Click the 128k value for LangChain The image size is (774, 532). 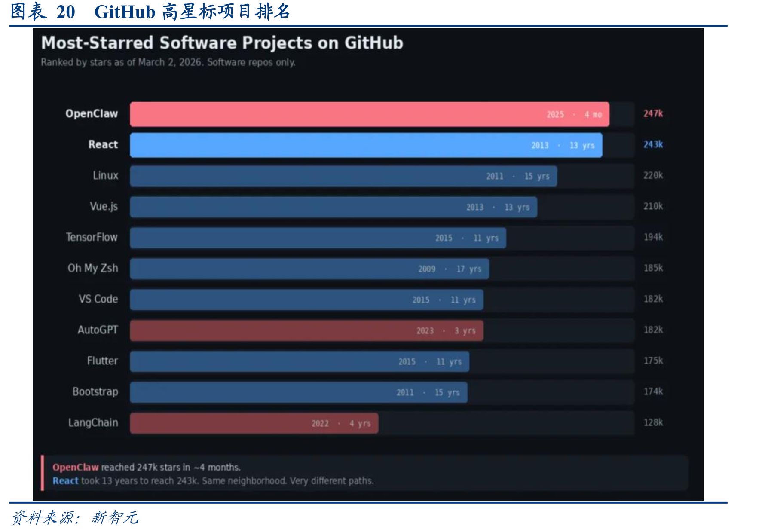pyautogui.click(x=653, y=422)
